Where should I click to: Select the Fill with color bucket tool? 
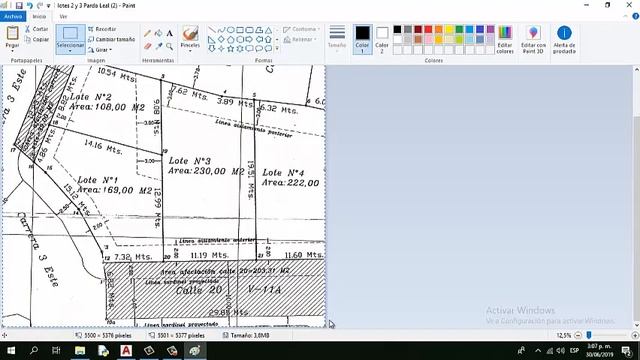pyautogui.click(x=158, y=34)
